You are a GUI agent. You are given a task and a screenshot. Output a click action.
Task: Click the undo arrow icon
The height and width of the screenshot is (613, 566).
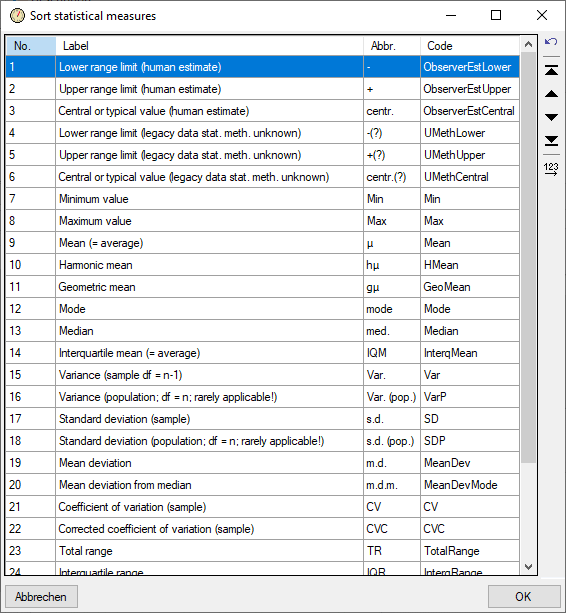551,41
